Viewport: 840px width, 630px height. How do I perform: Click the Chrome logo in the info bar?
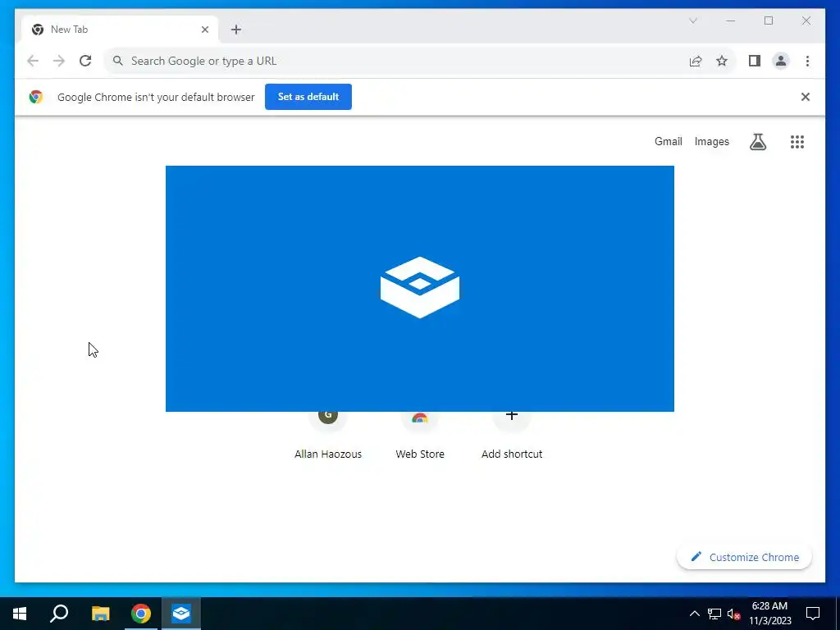click(x=36, y=97)
